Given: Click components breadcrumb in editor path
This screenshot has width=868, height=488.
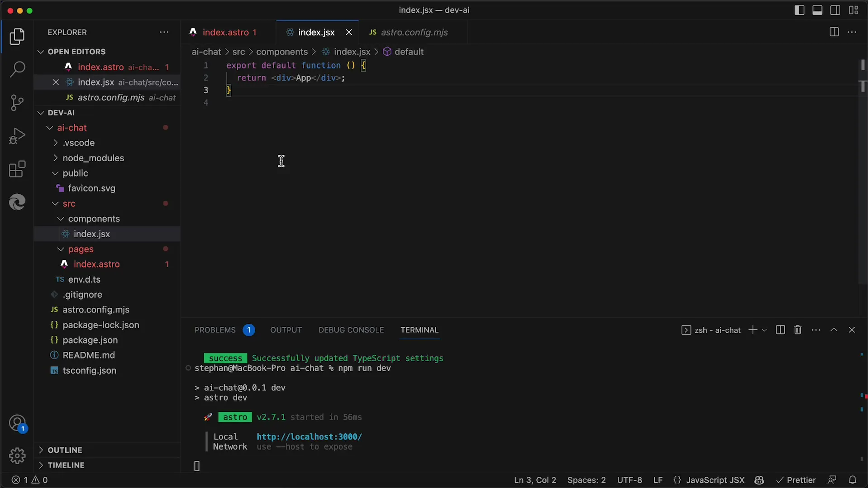Looking at the screenshot, I should [x=282, y=52].
